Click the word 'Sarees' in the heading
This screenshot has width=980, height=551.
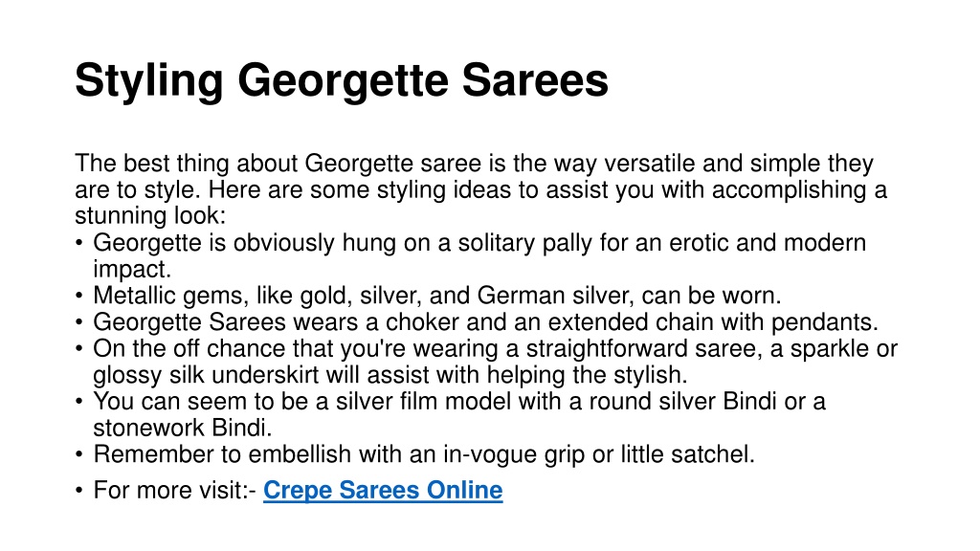coord(535,81)
